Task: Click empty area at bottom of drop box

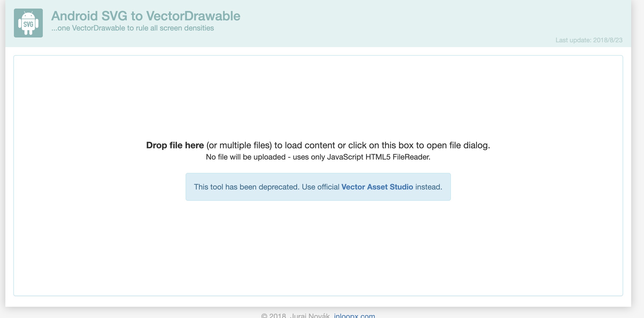Action: [x=318, y=254]
